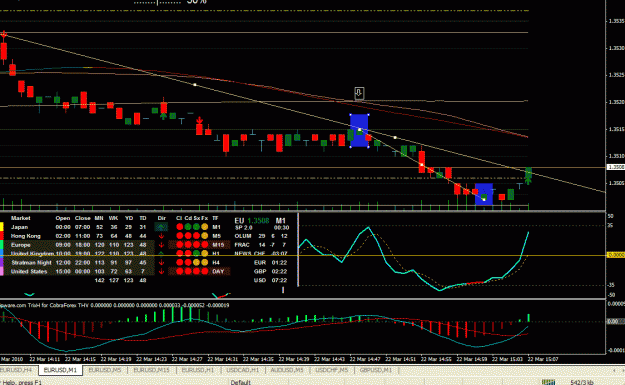This screenshot has width=625, height=385.
Task: Click the trendline anchor point near 14:51
Action: [x=395, y=138]
